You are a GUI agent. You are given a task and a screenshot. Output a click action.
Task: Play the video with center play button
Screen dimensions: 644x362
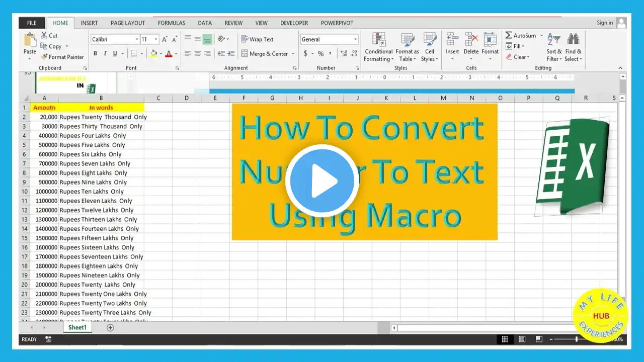(322, 181)
